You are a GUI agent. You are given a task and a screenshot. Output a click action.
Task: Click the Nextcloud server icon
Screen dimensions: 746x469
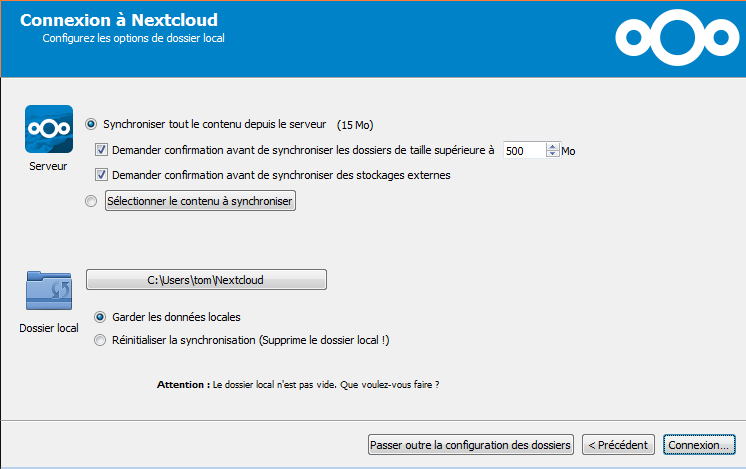(46, 129)
